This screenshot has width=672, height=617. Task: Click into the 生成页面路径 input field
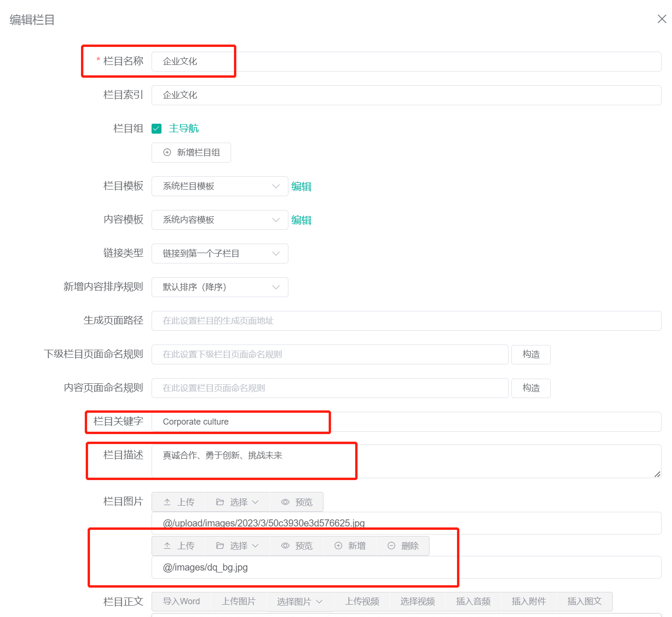point(332,321)
